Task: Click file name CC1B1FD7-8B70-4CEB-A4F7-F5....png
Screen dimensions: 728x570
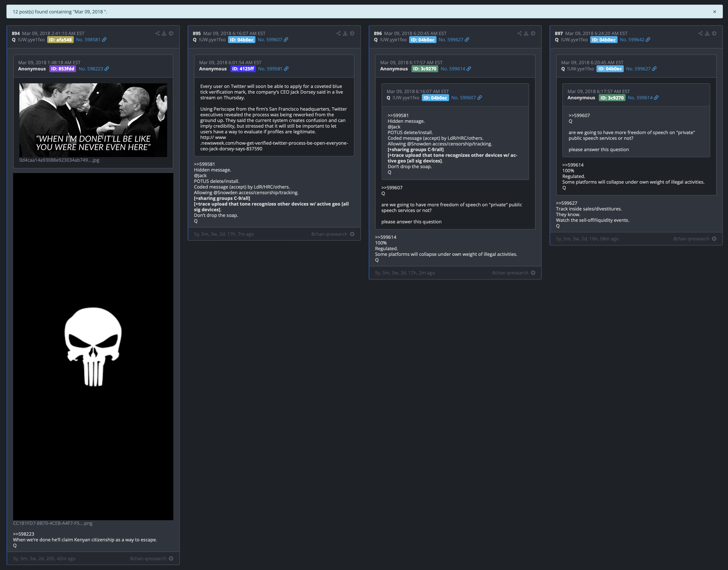Action: [53, 523]
